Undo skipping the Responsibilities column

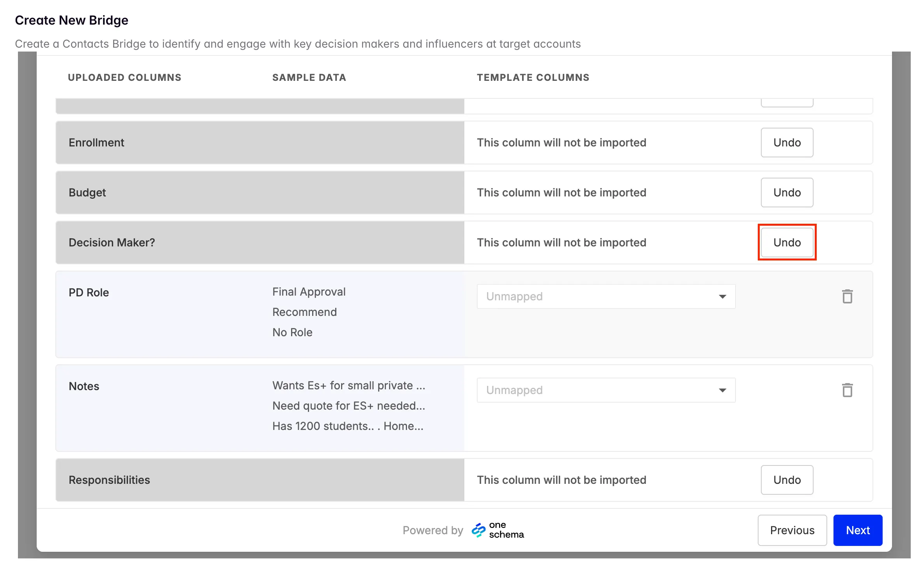pos(787,480)
